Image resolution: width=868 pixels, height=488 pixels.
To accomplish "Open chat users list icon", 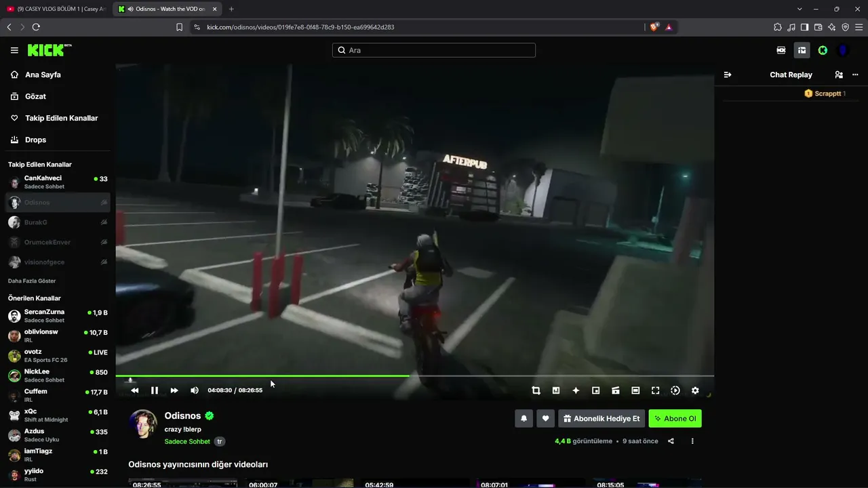I will (839, 75).
